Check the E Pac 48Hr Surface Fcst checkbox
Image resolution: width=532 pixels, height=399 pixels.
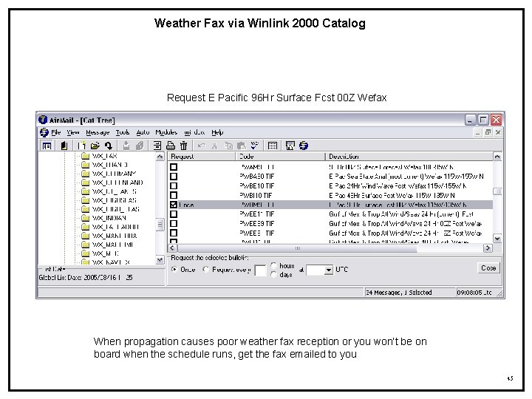click(x=174, y=195)
